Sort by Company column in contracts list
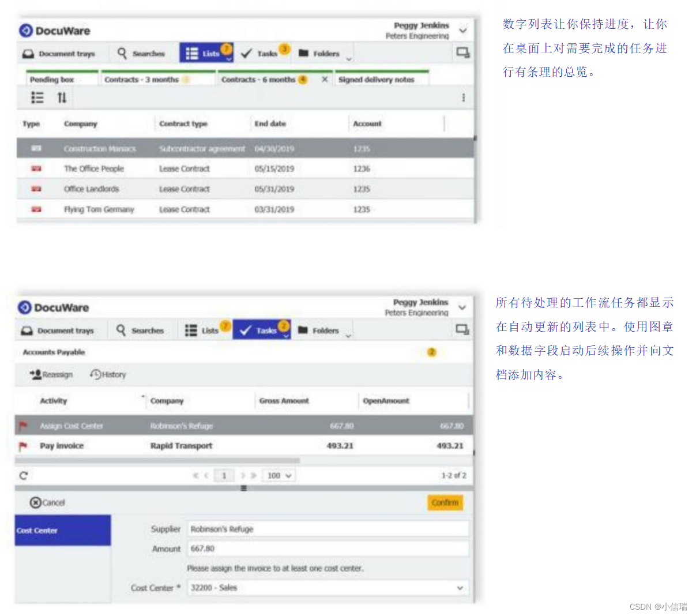 click(x=81, y=123)
